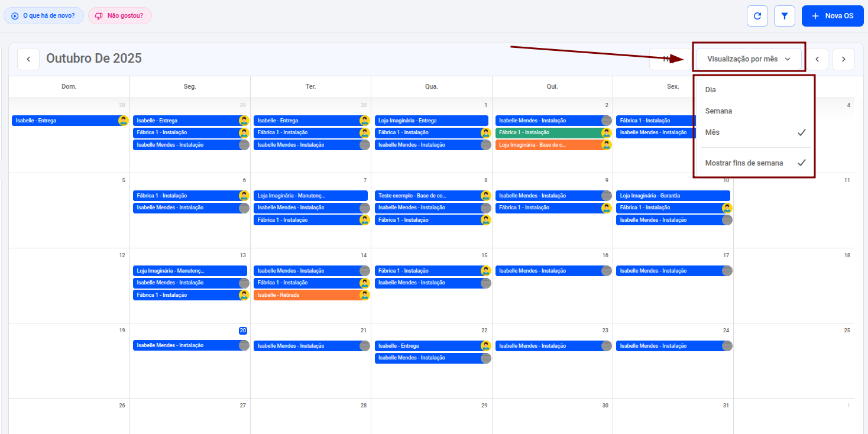The height and width of the screenshot is (434, 868).
Task: Click day number 15 in the calendar
Action: (484, 255)
